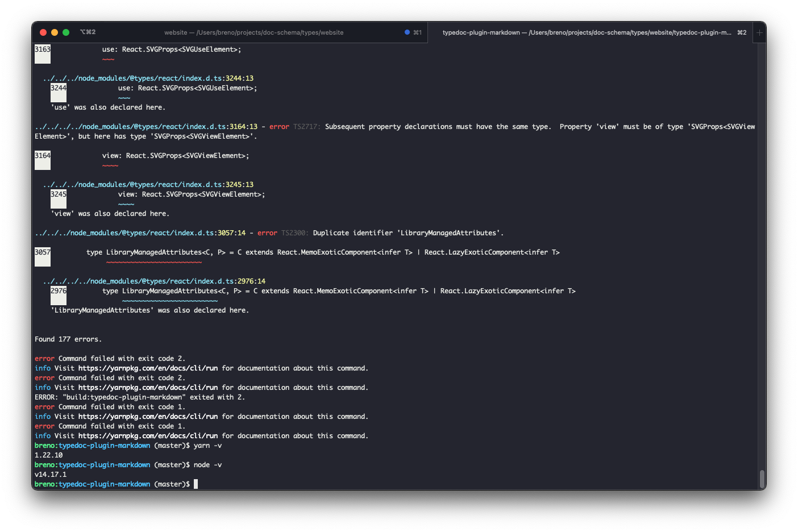Click file path index.d.ts:3164:13
This screenshot has width=798, height=532.
coord(146,127)
